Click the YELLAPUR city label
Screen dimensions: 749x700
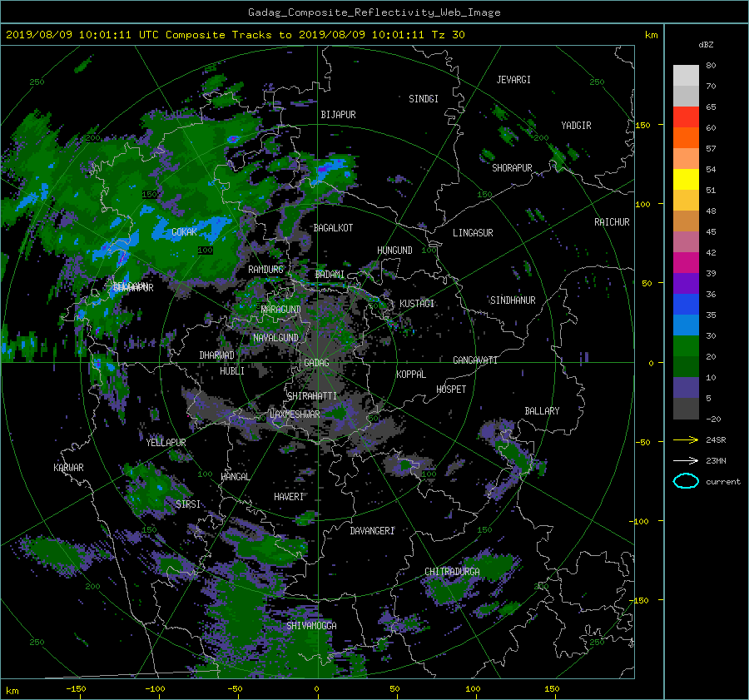[x=166, y=443]
